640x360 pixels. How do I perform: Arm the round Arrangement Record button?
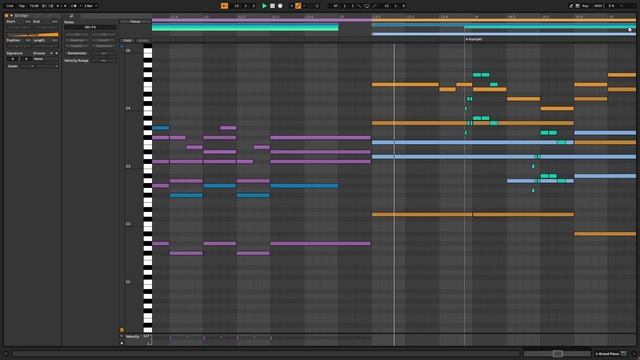(280, 6)
